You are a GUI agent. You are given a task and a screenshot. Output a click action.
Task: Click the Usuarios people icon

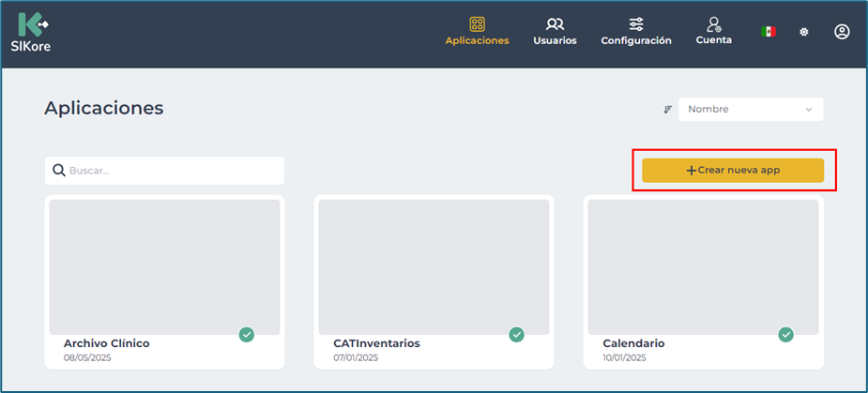[x=555, y=24]
